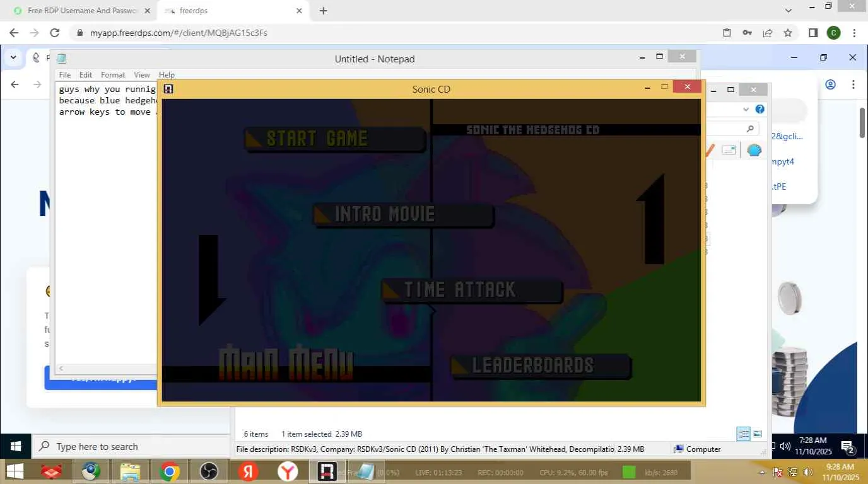Select START GAME in Sonic CD menu

(335, 139)
